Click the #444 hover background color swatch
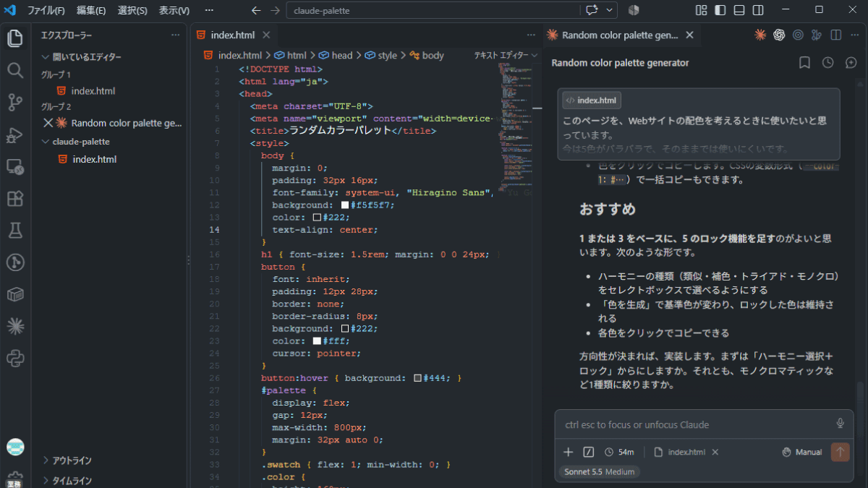868x488 pixels. (418, 378)
